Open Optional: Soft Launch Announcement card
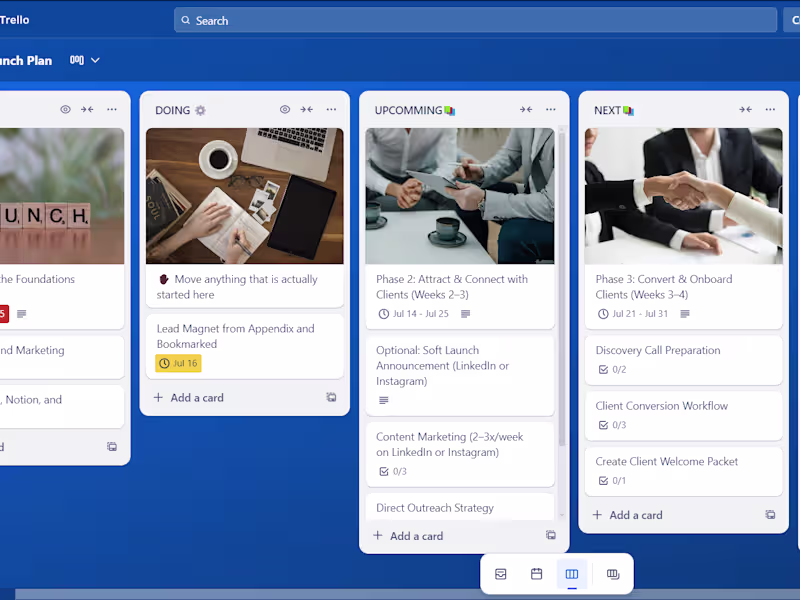800x600 pixels. [x=460, y=375]
